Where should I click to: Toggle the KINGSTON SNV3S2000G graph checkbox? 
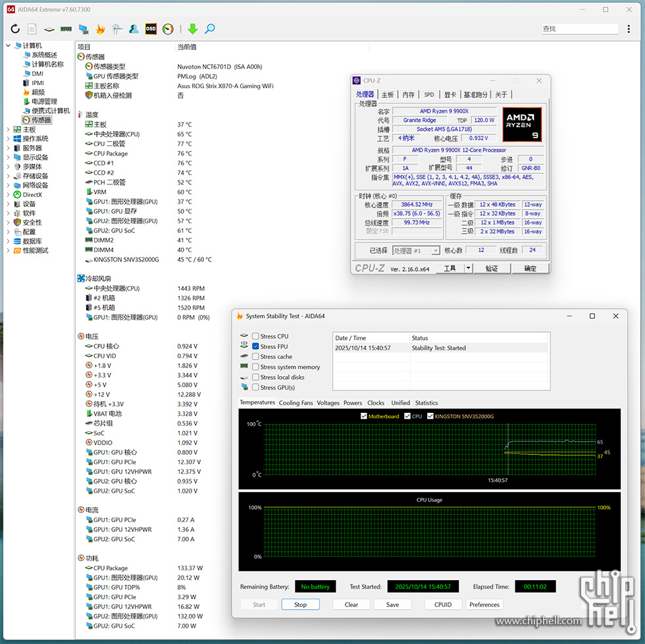430,416
